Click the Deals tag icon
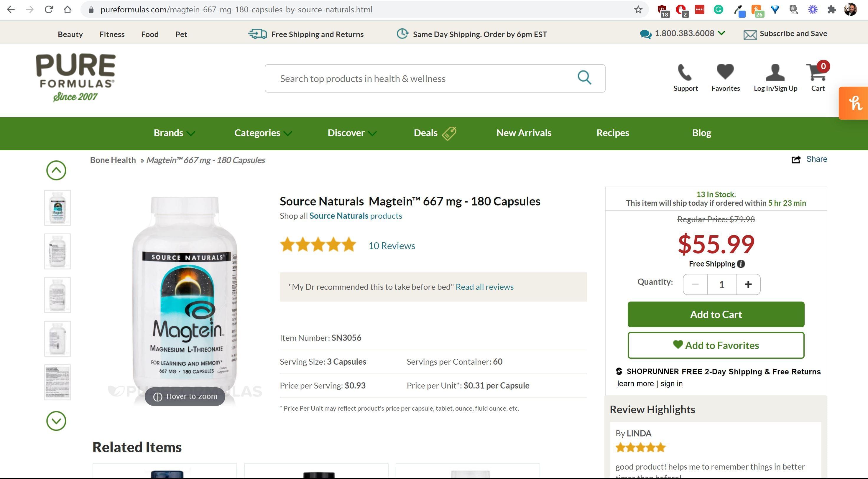868x479 pixels. point(449,134)
